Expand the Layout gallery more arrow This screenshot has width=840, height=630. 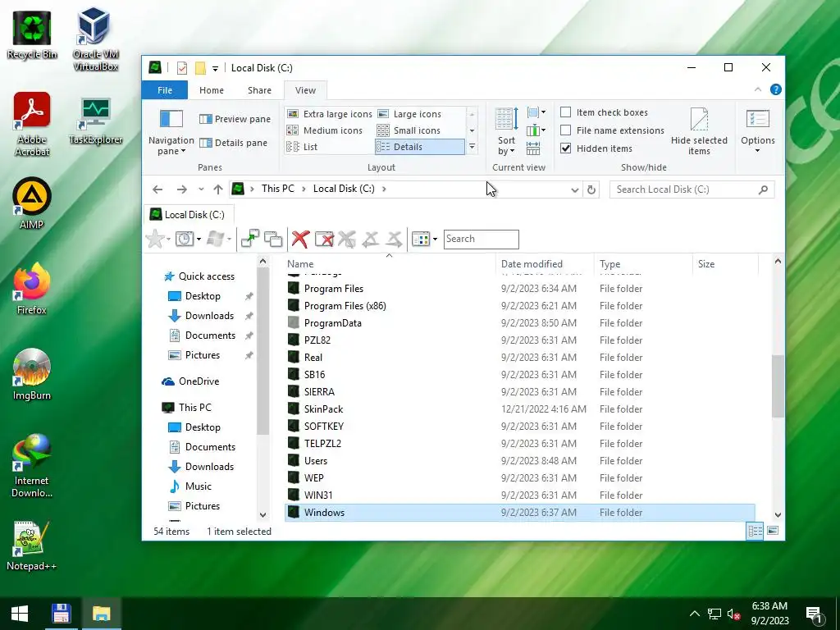[x=472, y=147]
